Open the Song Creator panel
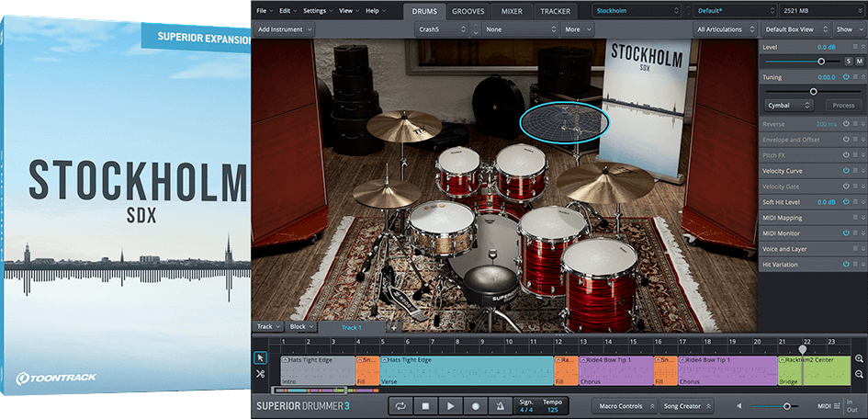Screen dimensions: 868x419 click(685, 406)
